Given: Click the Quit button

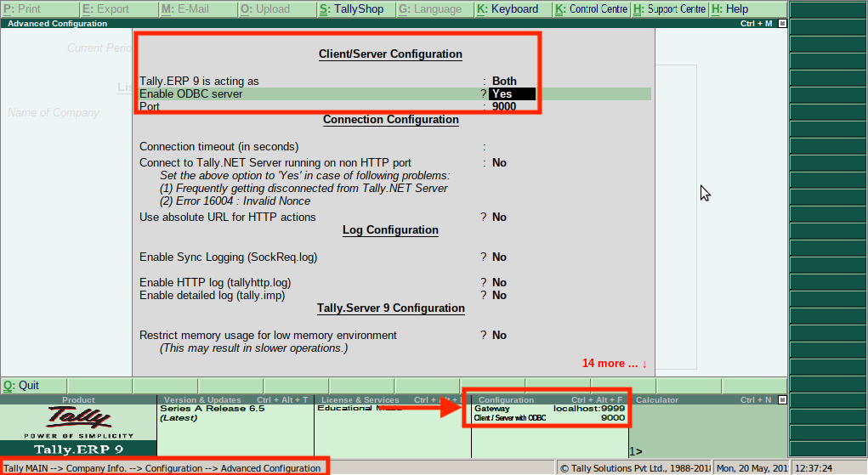Looking at the screenshot, I should (x=34, y=385).
